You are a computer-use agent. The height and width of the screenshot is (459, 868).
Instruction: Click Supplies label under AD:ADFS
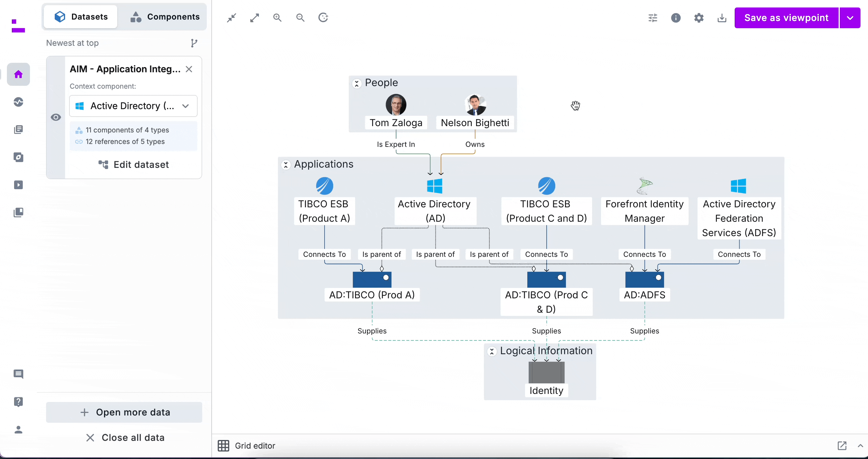click(x=645, y=331)
